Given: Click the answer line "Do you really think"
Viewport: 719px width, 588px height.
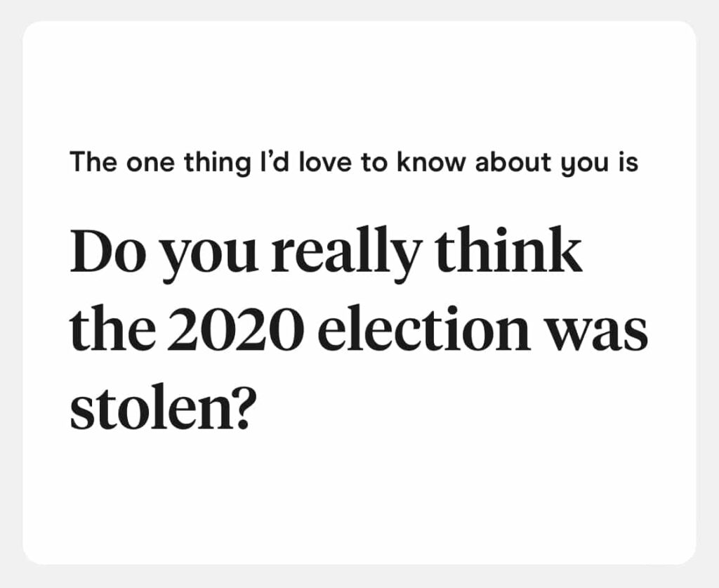Looking at the screenshot, I should (x=326, y=254).
